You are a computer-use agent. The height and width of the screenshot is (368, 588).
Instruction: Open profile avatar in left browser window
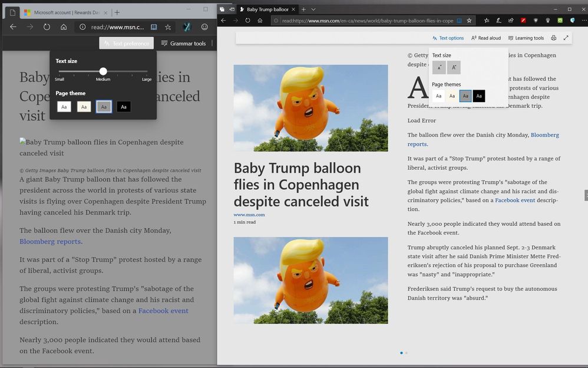187,27
